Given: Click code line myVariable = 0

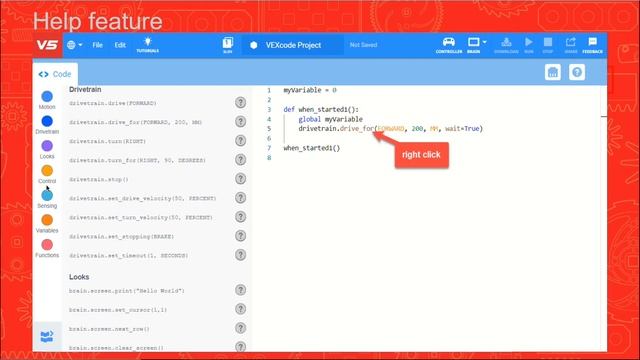Looking at the screenshot, I should pos(310,90).
